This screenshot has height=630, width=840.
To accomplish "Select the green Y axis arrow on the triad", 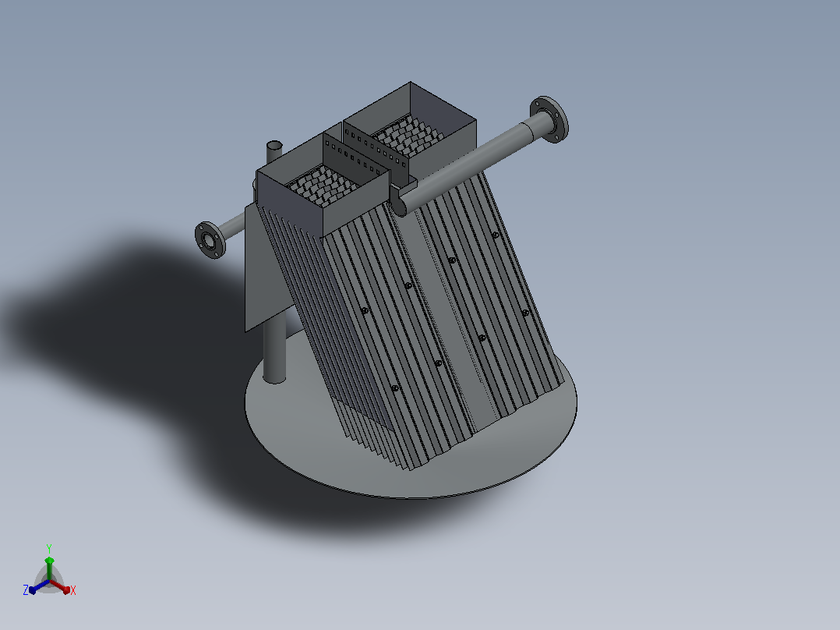I will point(49,568).
